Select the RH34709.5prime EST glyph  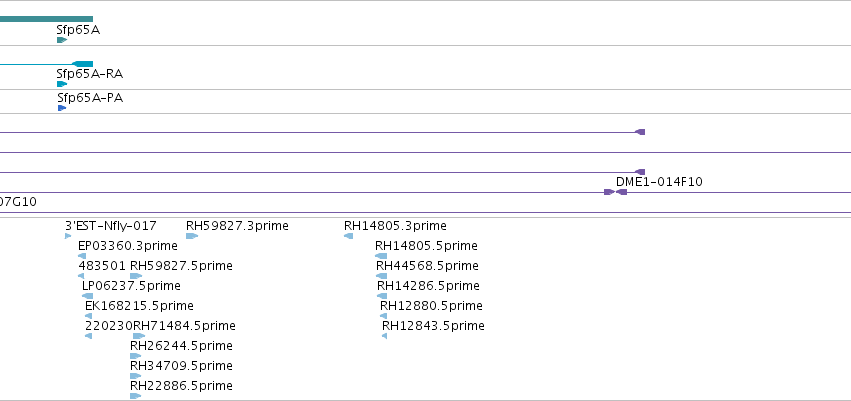(x=136, y=376)
